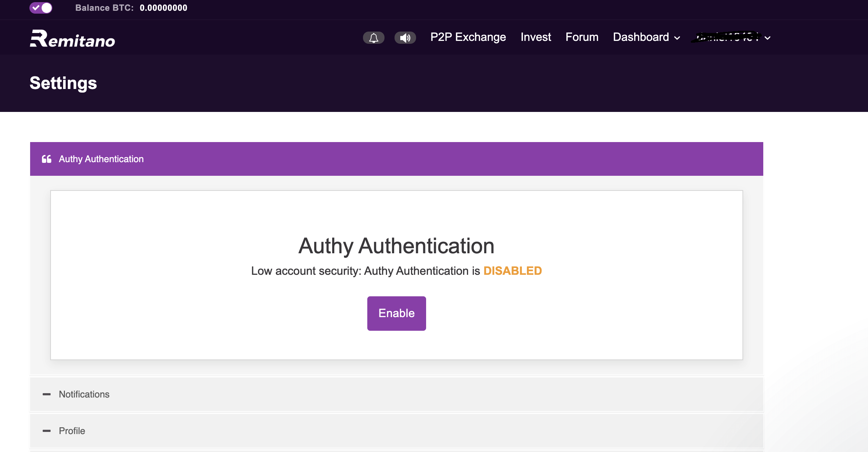868x452 pixels.
Task: Click the orange DISABLED status text
Action: tap(513, 271)
